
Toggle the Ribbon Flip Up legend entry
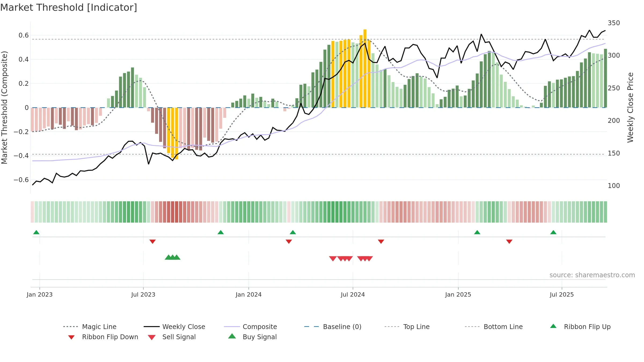pos(580,327)
